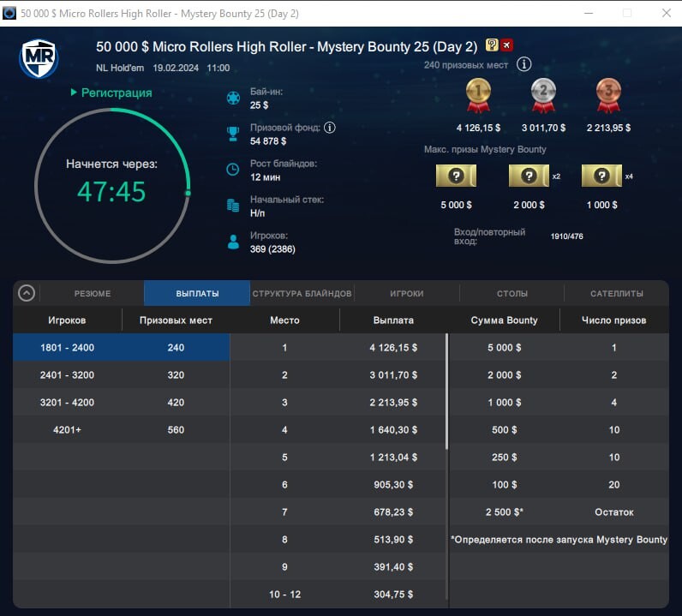Open the Структура блайндов tab
The width and height of the screenshot is (682, 616).
tap(302, 293)
